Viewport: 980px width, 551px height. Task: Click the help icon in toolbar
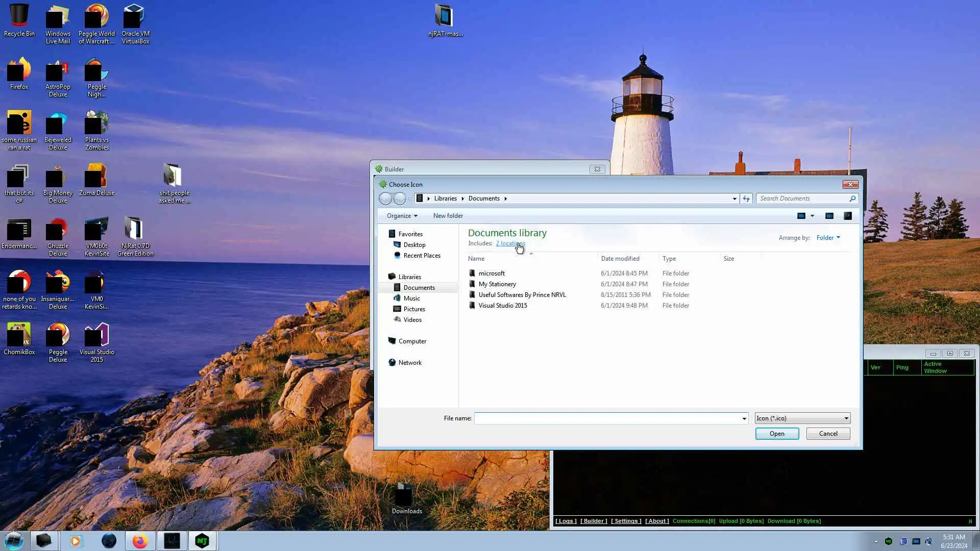click(848, 216)
